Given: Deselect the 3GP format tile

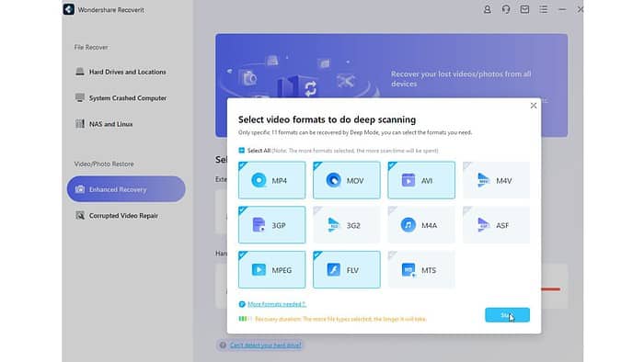Looking at the screenshot, I should pyautogui.click(x=272, y=225).
